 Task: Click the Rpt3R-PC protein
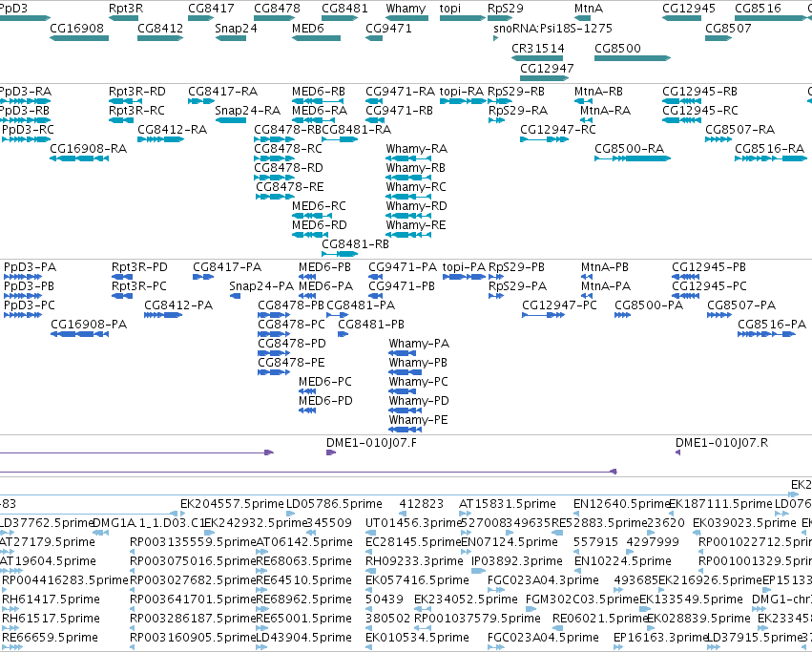(x=122, y=296)
